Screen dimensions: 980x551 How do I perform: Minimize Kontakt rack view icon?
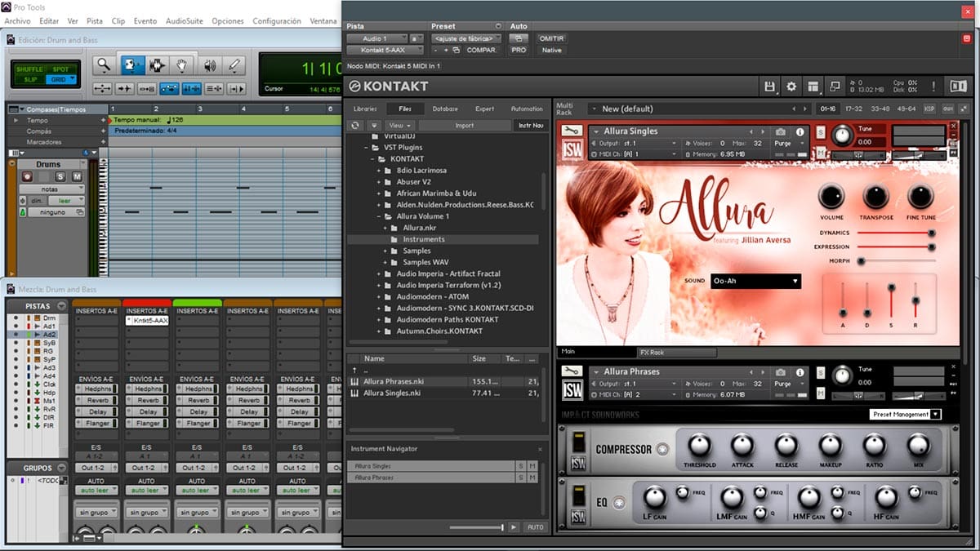click(x=835, y=86)
